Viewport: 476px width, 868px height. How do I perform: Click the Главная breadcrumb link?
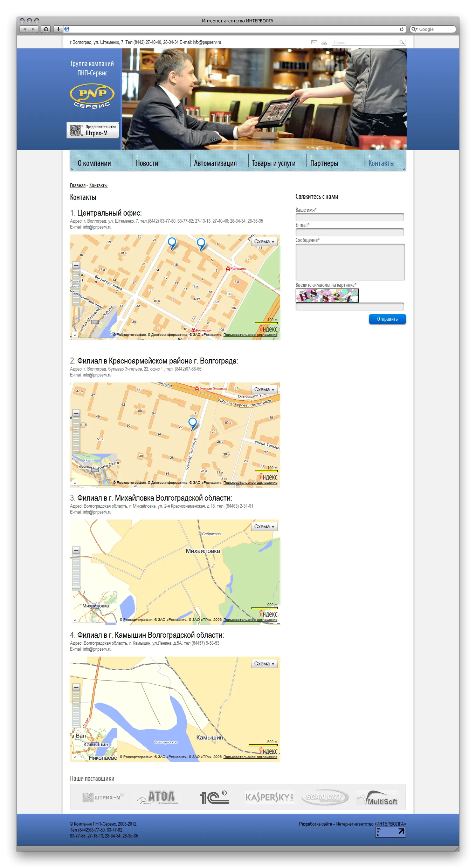[78, 185]
